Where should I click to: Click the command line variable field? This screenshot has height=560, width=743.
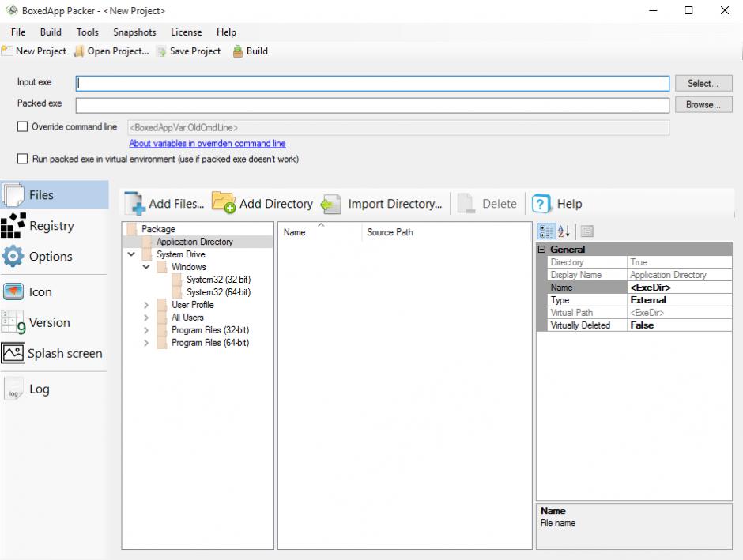pos(398,127)
